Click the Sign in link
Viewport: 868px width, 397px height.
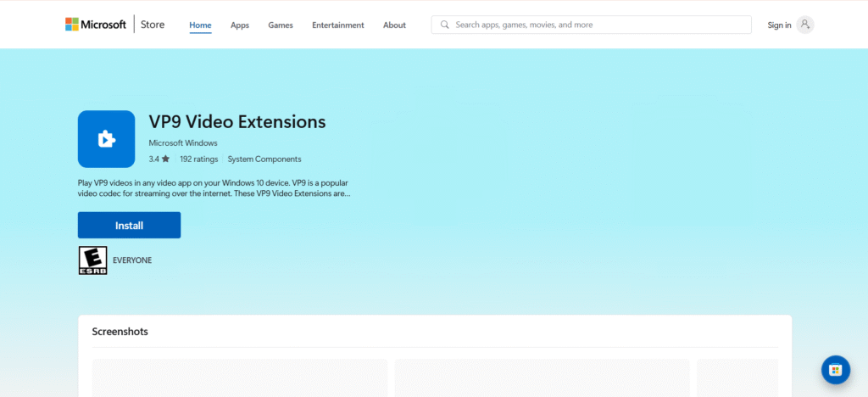pos(779,25)
